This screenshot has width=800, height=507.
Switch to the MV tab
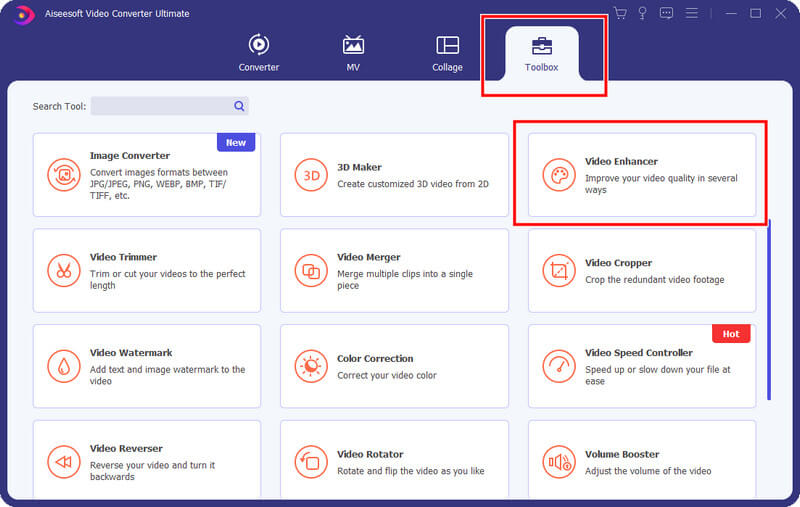353,53
